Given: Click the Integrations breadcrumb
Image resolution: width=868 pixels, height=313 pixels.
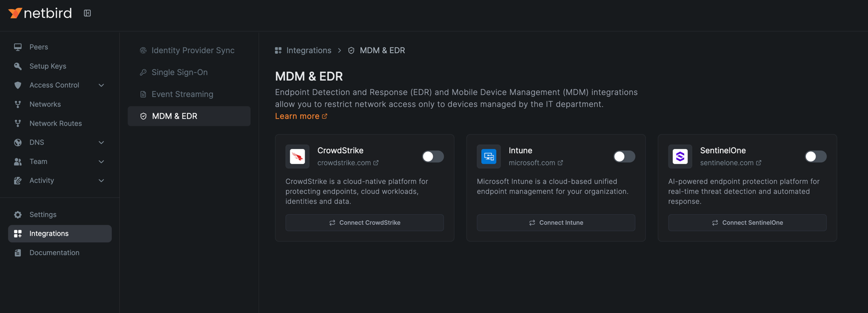Looking at the screenshot, I should coord(309,50).
